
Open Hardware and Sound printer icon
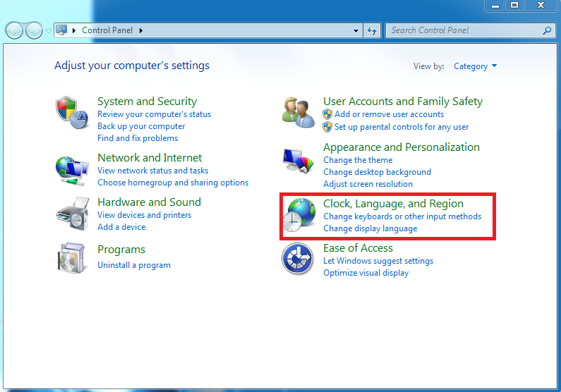point(72,214)
